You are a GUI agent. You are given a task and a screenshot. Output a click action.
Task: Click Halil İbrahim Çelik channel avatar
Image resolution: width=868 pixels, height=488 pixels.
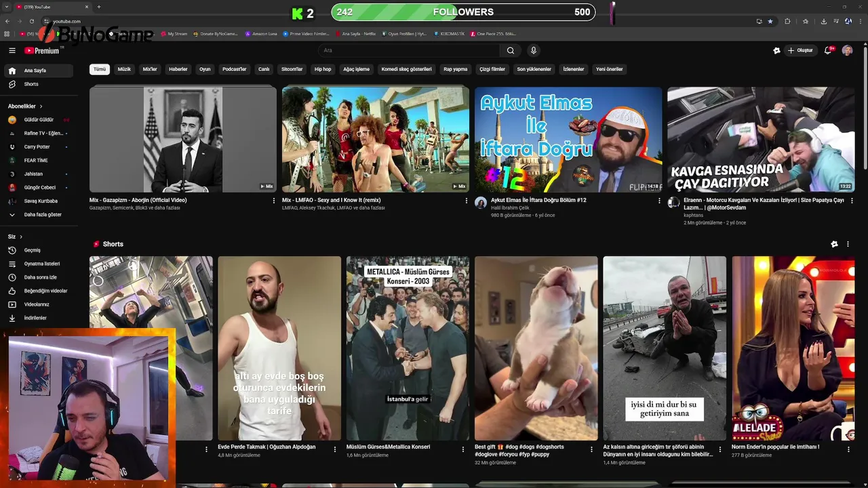(481, 203)
